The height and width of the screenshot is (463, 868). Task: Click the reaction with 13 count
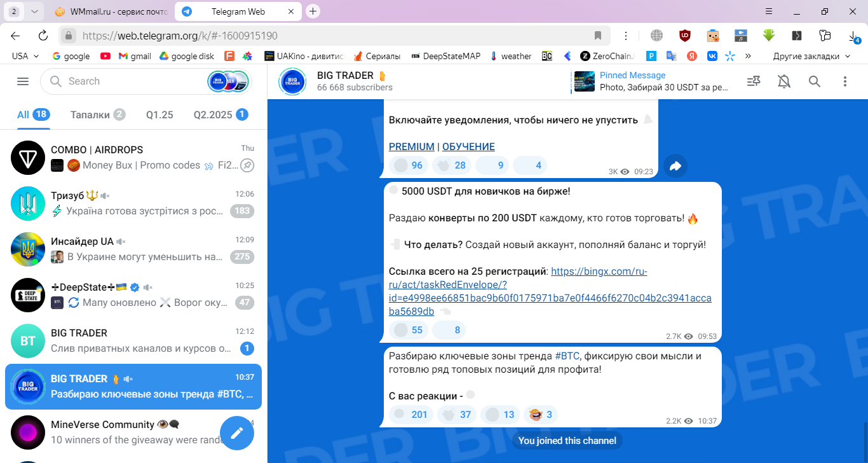(x=501, y=415)
